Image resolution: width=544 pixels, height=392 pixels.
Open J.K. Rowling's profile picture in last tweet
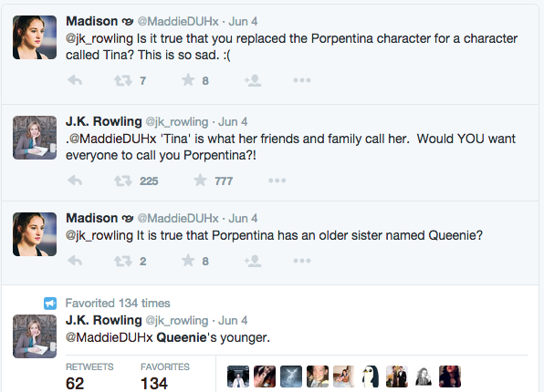pos(35,336)
